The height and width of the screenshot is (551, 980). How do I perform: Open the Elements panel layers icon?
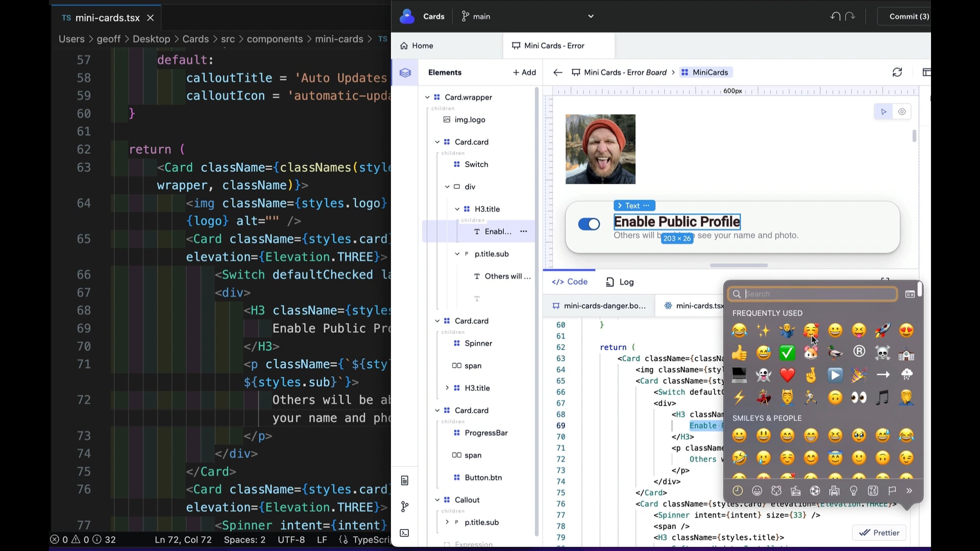pos(405,72)
